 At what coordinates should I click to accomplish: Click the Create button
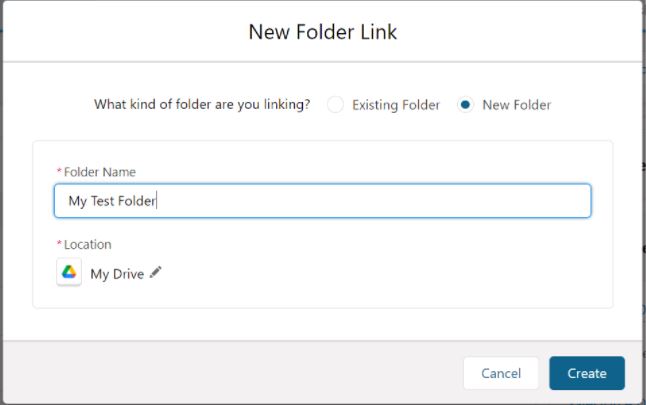[x=587, y=373]
